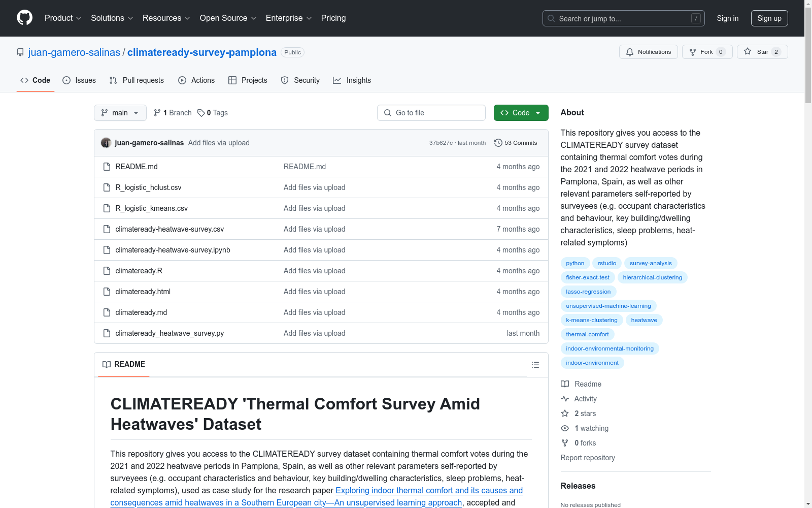Click the forks icon in About section
Image resolution: width=812 pixels, height=508 pixels.
[565, 443]
